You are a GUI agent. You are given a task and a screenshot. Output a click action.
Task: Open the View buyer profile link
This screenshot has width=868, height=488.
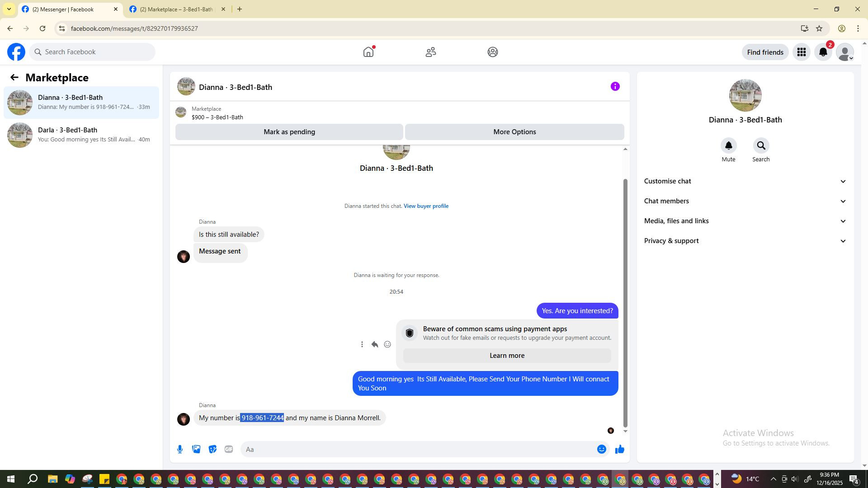tap(426, 206)
